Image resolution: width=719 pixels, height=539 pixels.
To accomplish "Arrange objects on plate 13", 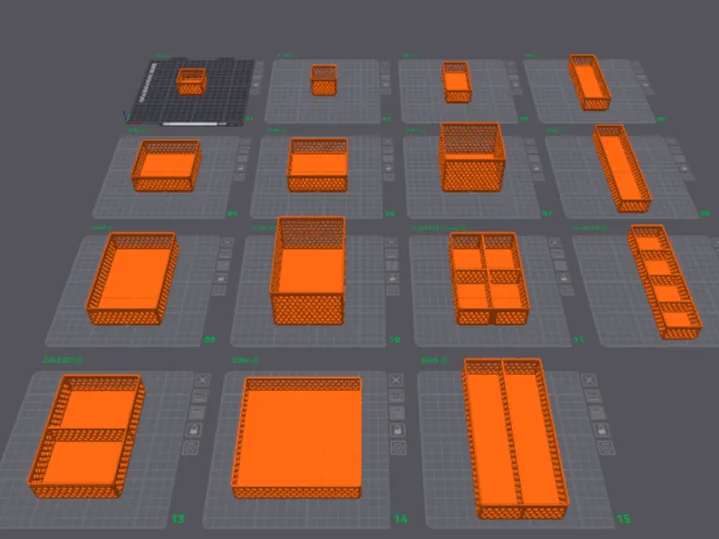I will [197, 412].
